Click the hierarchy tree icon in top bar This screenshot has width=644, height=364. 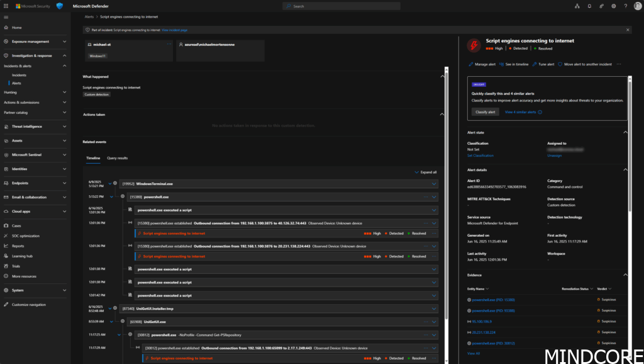[x=577, y=6]
